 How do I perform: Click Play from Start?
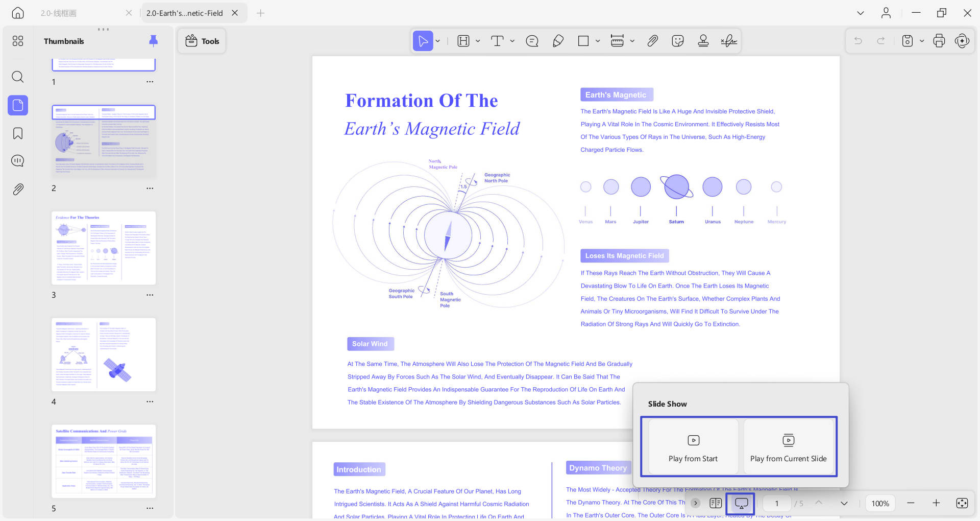[693, 447]
